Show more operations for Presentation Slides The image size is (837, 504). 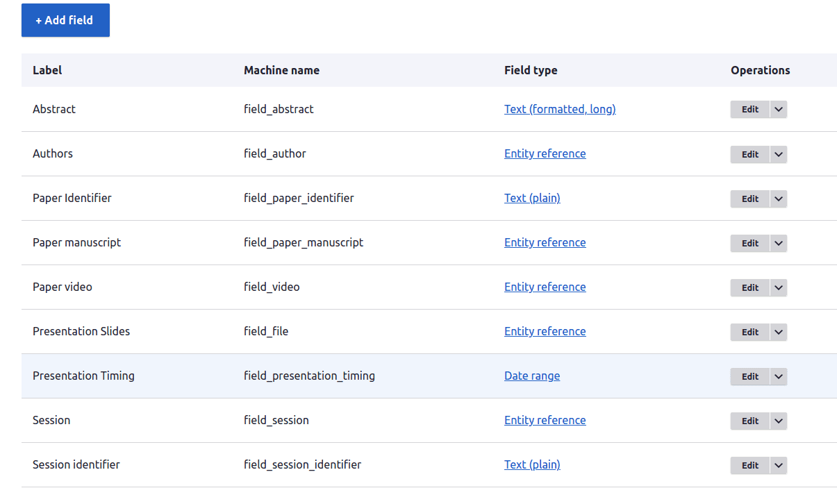[779, 332]
